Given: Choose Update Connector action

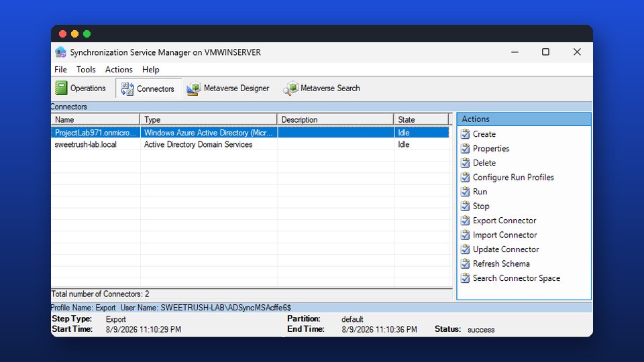Looking at the screenshot, I should tap(506, 249).
